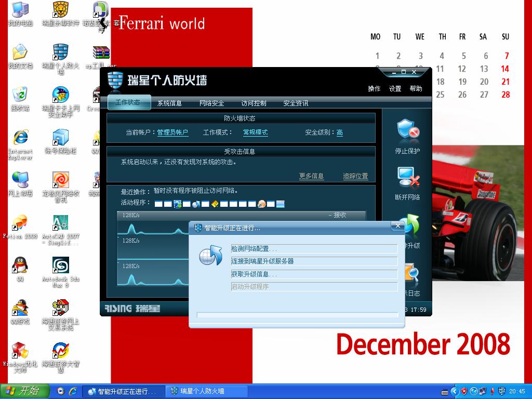Click the 开始 Start button
The height and width of the screenshot is (399, 532).
pyautogui.click(x=25, y=391)
